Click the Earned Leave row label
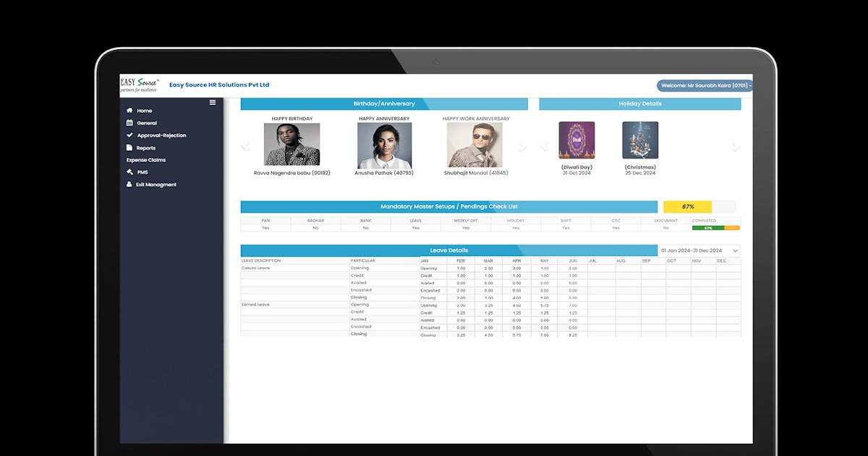 255,305
